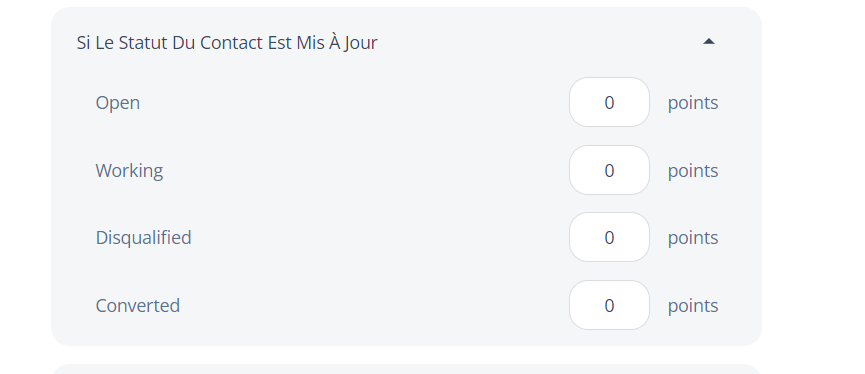Focus the Disqualified status points field
This screenshot has width=865, height=374.
point(609,237)
